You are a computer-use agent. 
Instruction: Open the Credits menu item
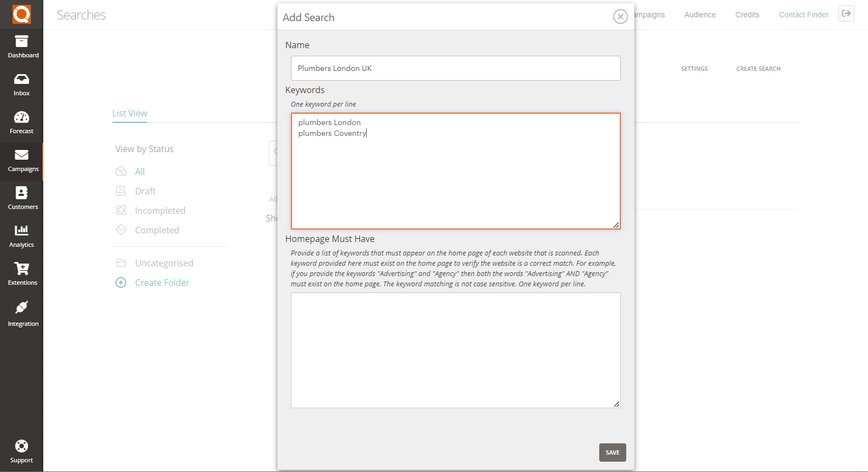[x=747, y=15]
